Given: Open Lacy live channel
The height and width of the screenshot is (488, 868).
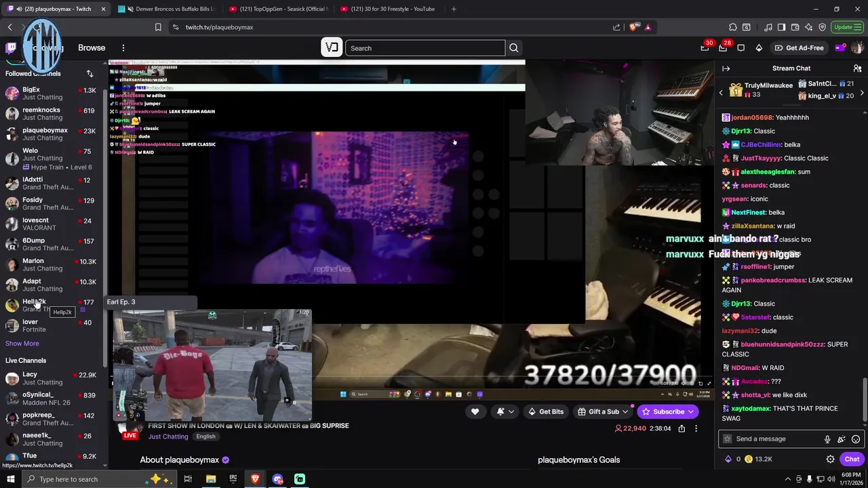Looking at the screenshot, I should point(51,378).
